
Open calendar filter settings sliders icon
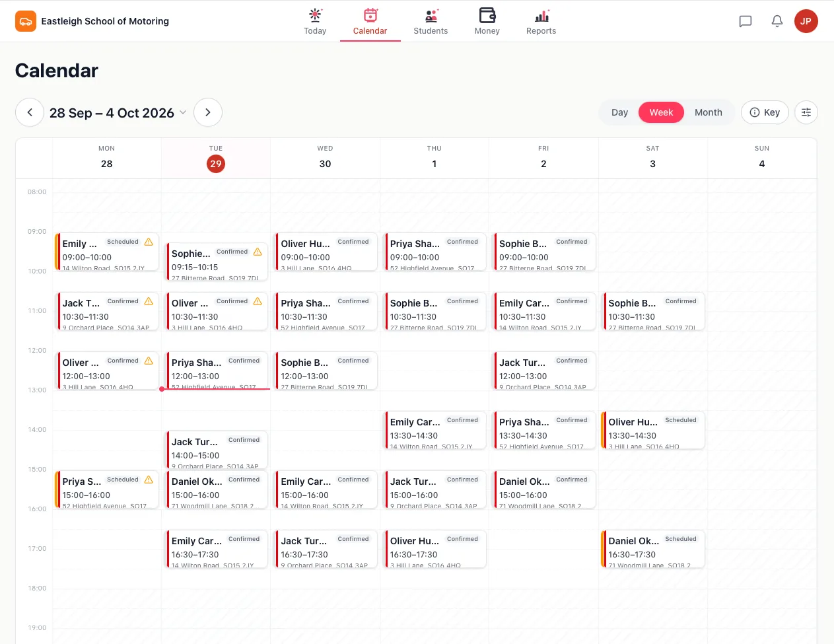click(x=806, y=112)
